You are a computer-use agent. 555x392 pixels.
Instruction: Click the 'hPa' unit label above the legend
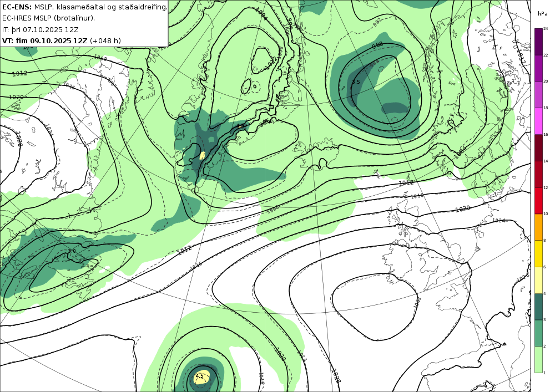[x=542, y=14]
